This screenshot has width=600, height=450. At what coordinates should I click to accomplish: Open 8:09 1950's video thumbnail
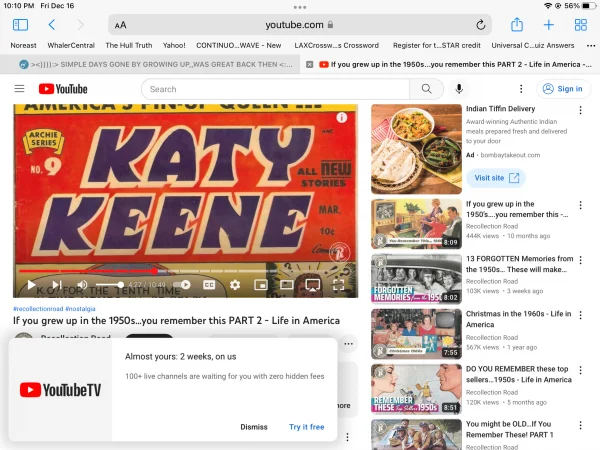coord(416,224)
